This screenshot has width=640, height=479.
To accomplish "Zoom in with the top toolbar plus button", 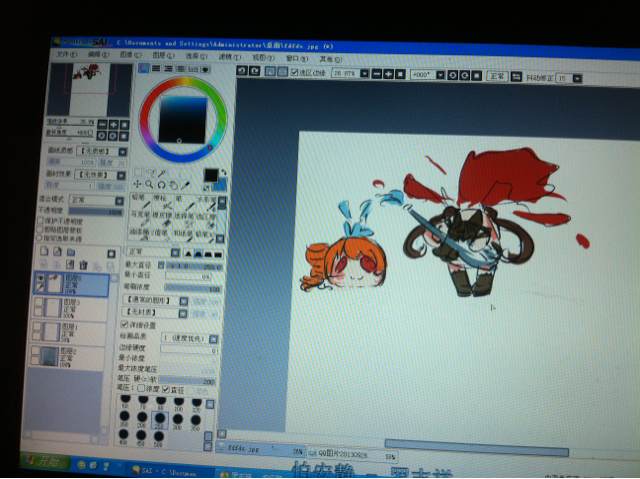I will click(x=388, y=74).
